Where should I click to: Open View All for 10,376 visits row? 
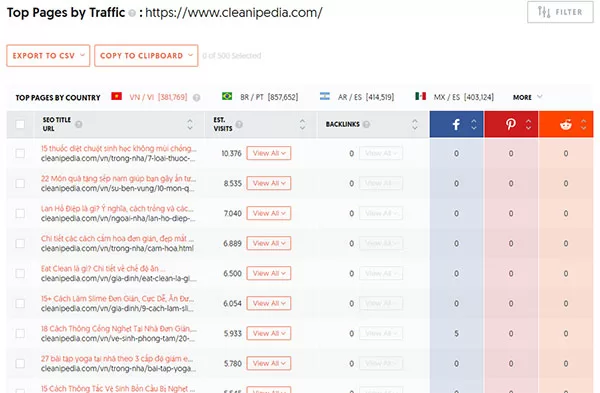(269, 153)
